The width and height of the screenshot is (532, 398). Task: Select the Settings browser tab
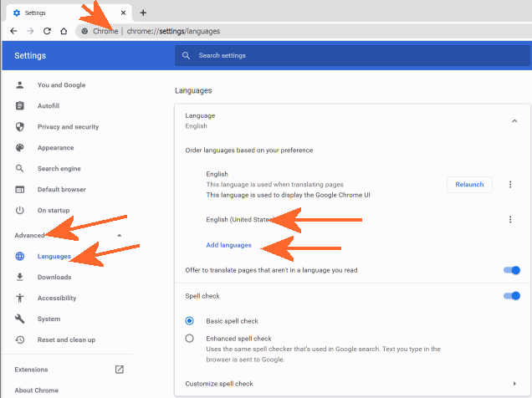[x=69, y=13]
